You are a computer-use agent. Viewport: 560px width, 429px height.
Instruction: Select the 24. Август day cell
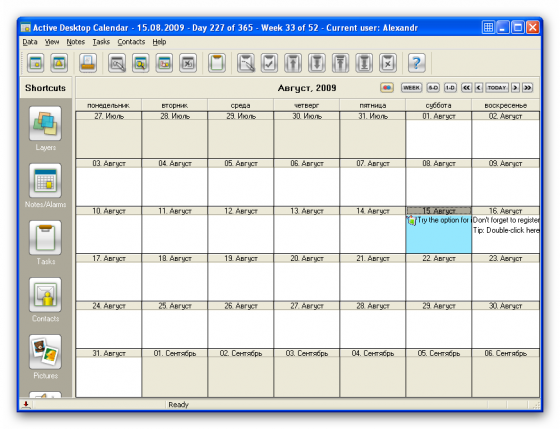point(109,325)
